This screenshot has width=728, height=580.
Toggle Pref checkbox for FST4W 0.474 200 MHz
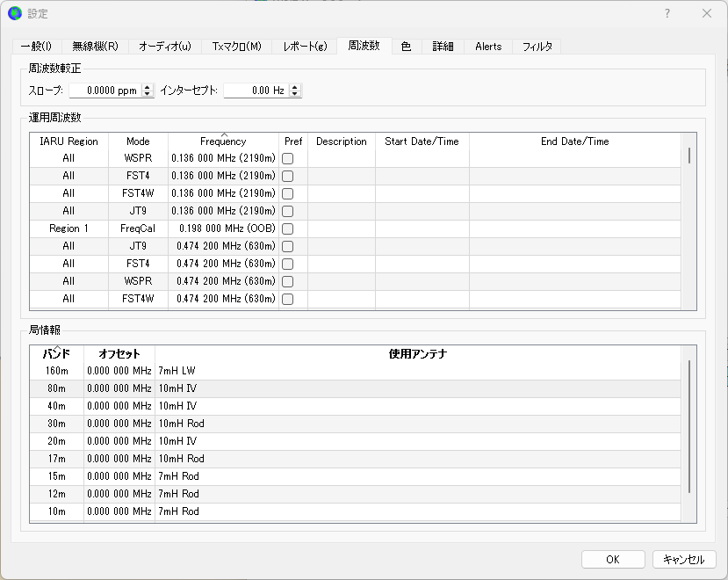click(288, 299)
